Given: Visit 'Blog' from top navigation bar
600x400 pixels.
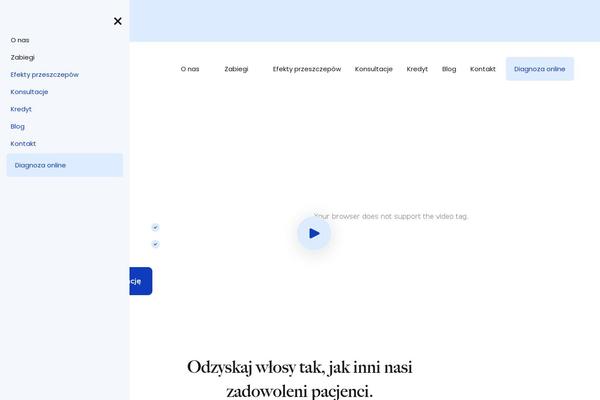Looking at the screenshot, I should (x=449, y=69).
